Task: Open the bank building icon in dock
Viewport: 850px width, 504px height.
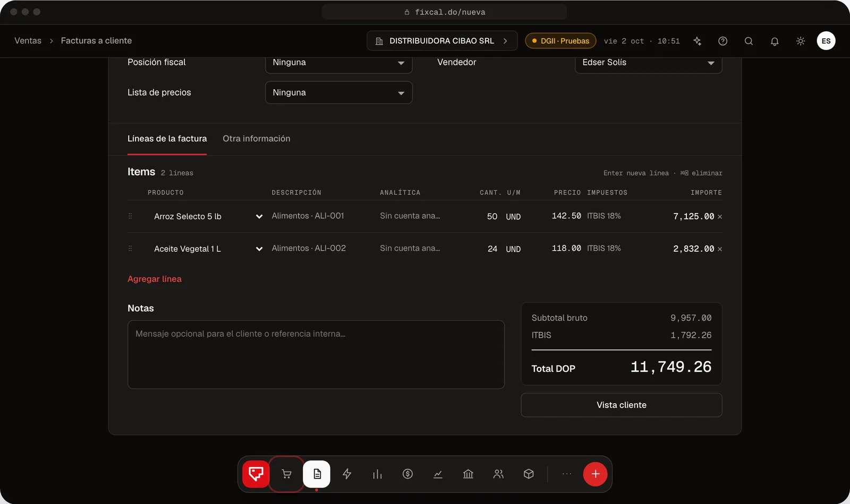Action: 468,474
